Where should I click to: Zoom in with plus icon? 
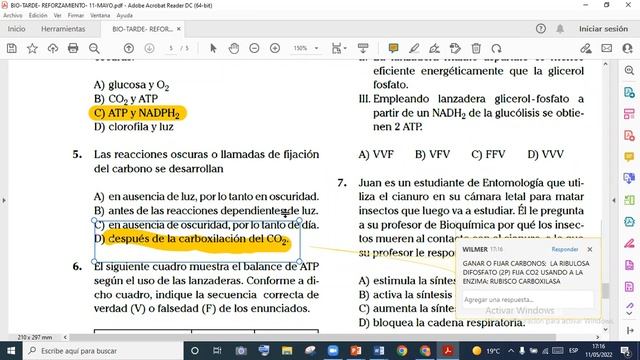click(275, 48)
